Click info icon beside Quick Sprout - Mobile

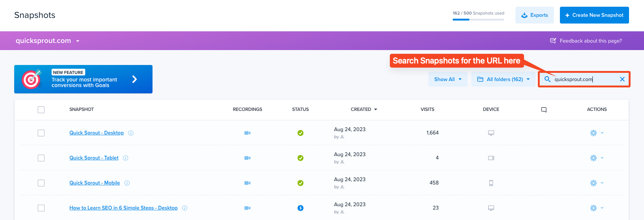[127, 183]
